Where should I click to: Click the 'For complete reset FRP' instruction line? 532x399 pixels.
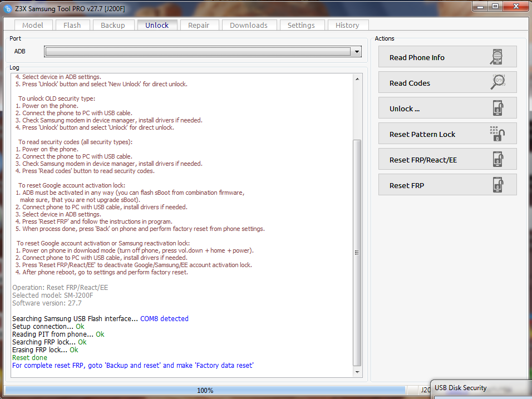tap(132, 366)
